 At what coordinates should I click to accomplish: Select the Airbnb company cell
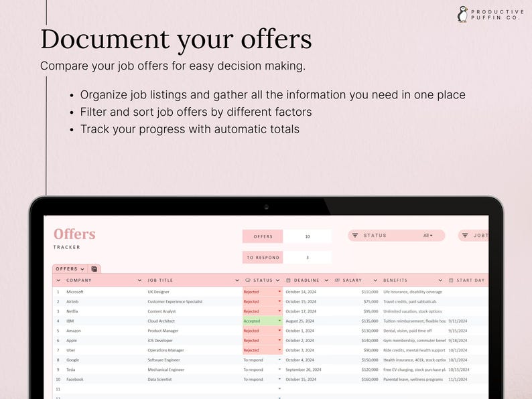click(105, 301)
